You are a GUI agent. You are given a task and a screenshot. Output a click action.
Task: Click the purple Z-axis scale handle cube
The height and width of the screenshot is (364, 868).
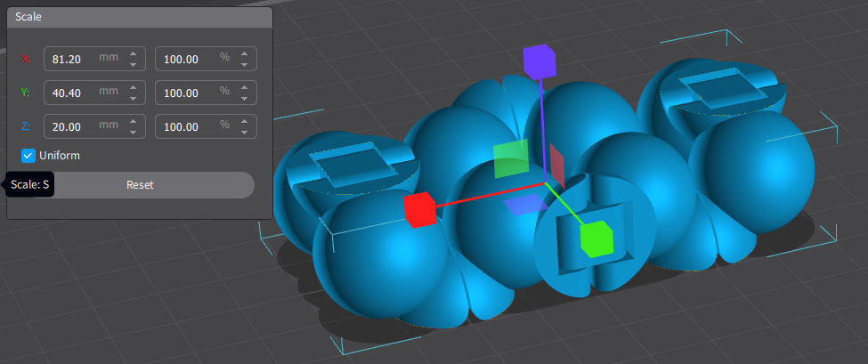[539, 62]
